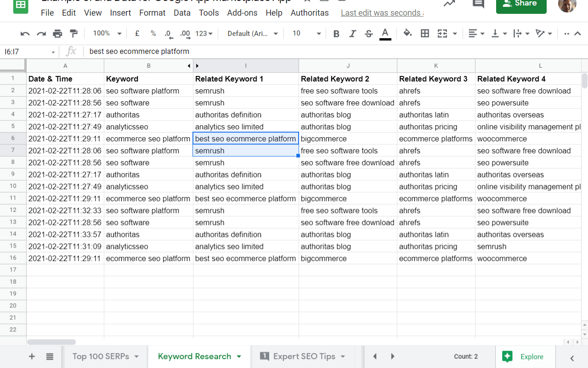Expand merge cells options arrow
The image size is (588, 368).
coord(455,34)
